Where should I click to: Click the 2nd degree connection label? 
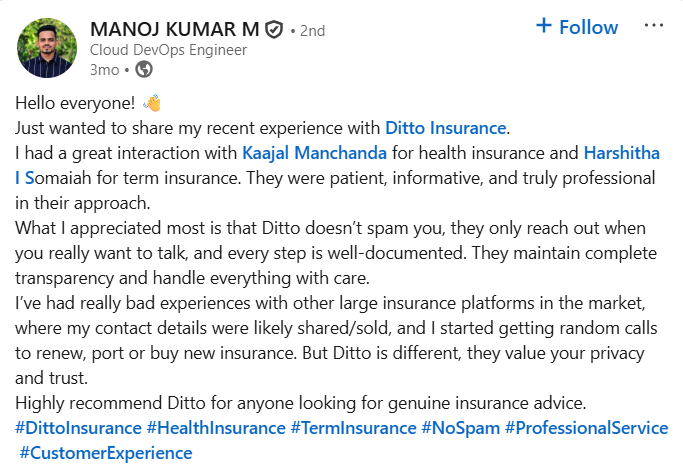pos(312,31)
